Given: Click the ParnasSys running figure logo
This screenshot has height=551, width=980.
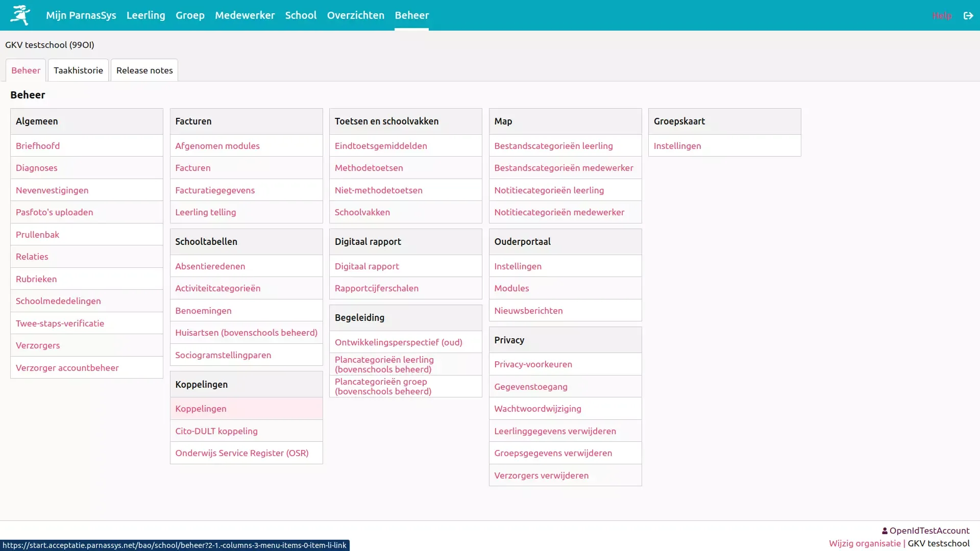Looking at the screenshot, I should (20, 15).
